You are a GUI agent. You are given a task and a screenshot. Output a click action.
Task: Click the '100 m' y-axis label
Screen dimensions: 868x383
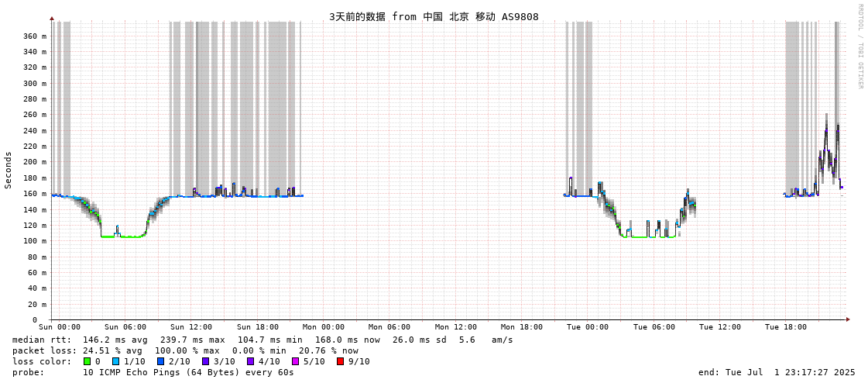tap(35, 240)
